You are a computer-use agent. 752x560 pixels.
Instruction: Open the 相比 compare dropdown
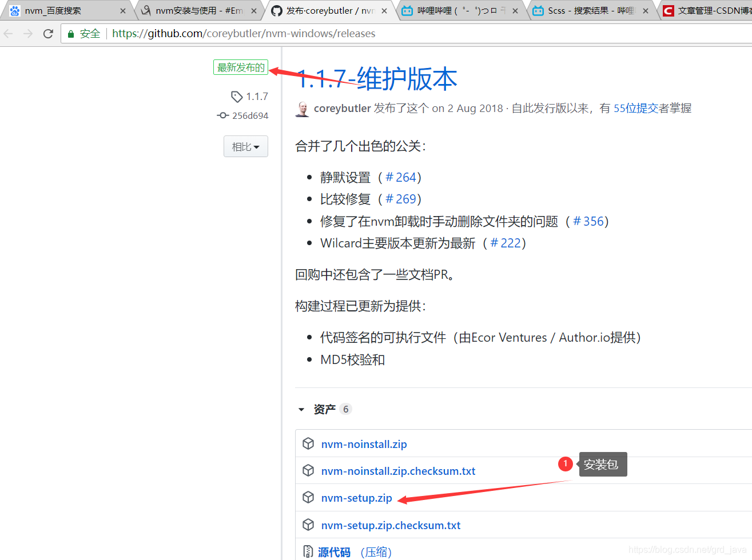coord(246,147)
